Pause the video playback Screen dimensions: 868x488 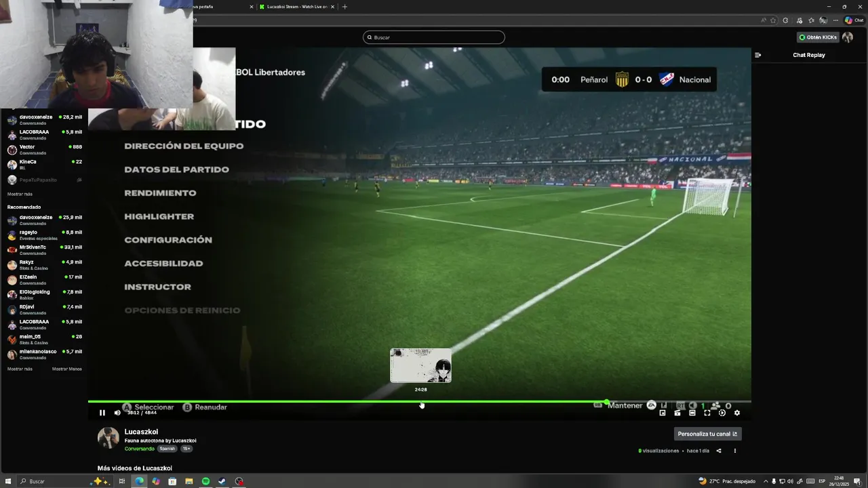point(102,413)
